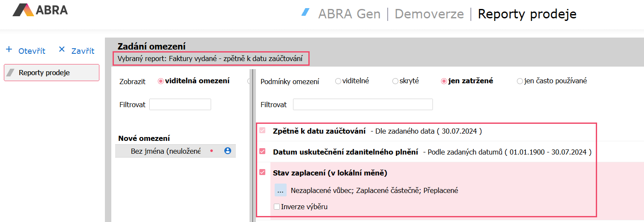Screen dimensions: 644x222
Task: Click the Filtrovat field under Zobrazit
Action: coord(180,105)
